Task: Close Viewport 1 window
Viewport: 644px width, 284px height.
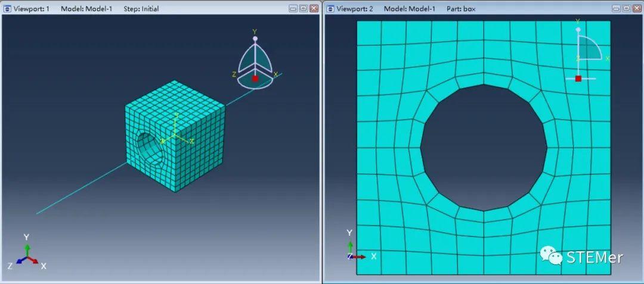Action: coord(314,8)
